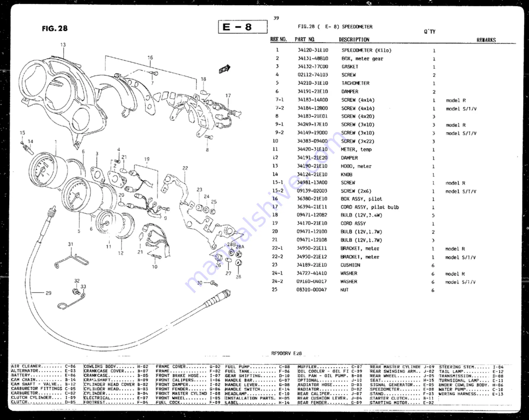Select part number 09139-02003
The image size is (529, 420).
[x=312, y=191]
